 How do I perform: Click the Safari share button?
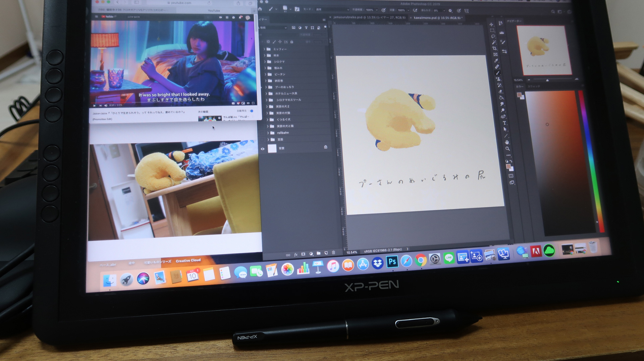click(x=238, y=3)
